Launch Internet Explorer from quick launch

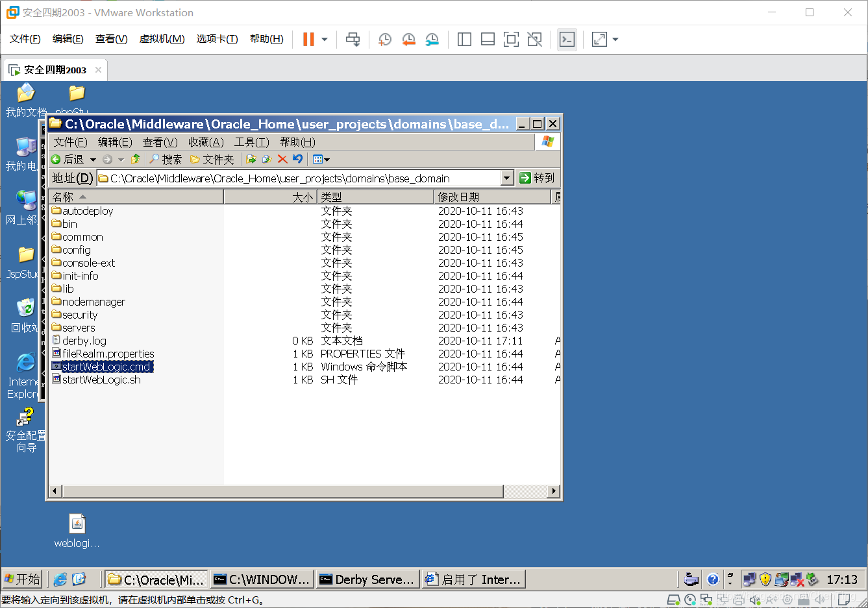[x=60, y=579]
